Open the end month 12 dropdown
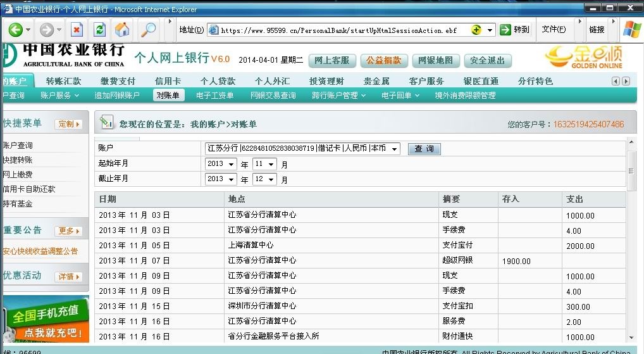The image size is (644, 354). [271, 179]
